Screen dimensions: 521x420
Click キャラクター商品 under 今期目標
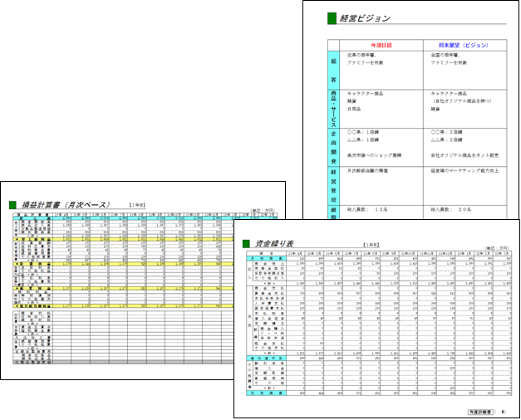tap(365, 94)
